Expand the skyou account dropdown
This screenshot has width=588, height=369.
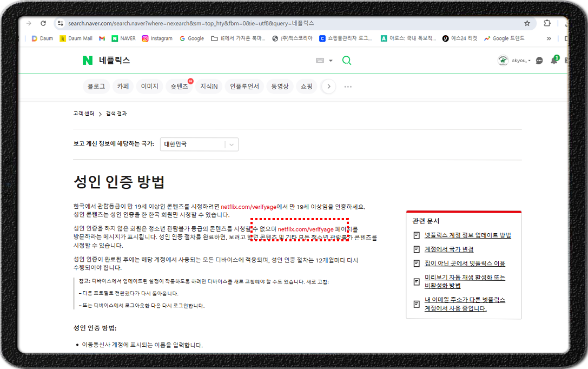tap(521, 61)
